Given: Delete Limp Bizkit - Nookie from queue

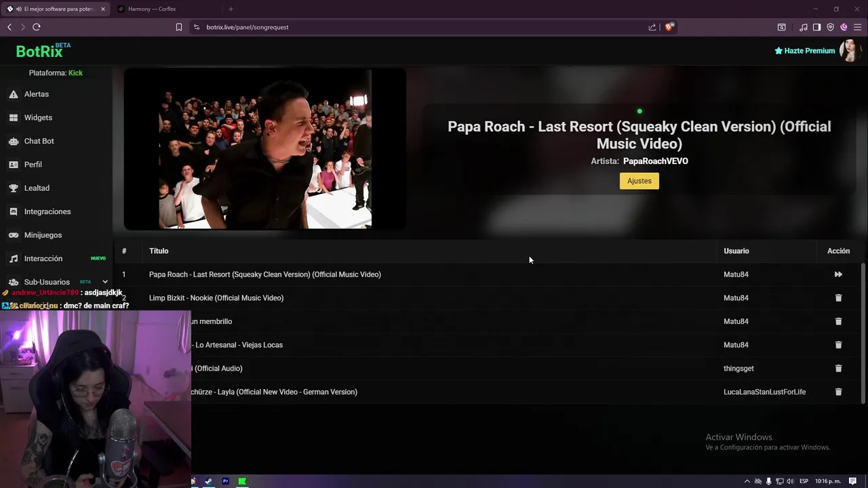Looking at the screenshot, I should [838, 298].
